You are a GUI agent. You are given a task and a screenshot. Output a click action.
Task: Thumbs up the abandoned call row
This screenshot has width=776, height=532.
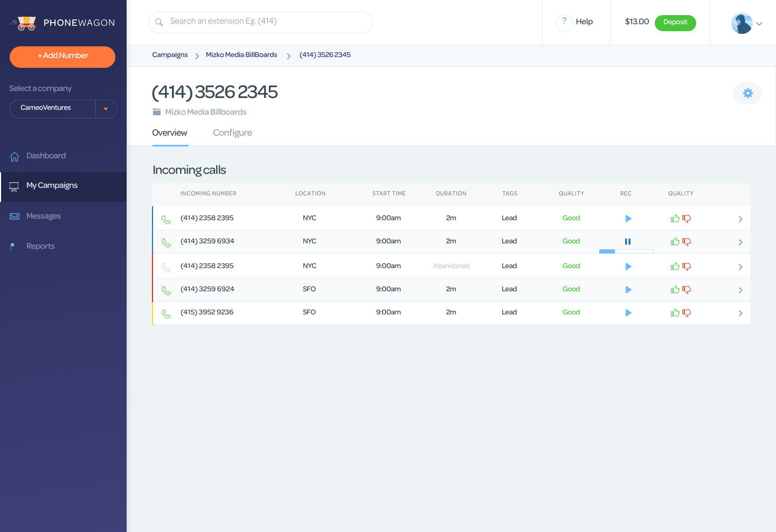tap(675, 267)
